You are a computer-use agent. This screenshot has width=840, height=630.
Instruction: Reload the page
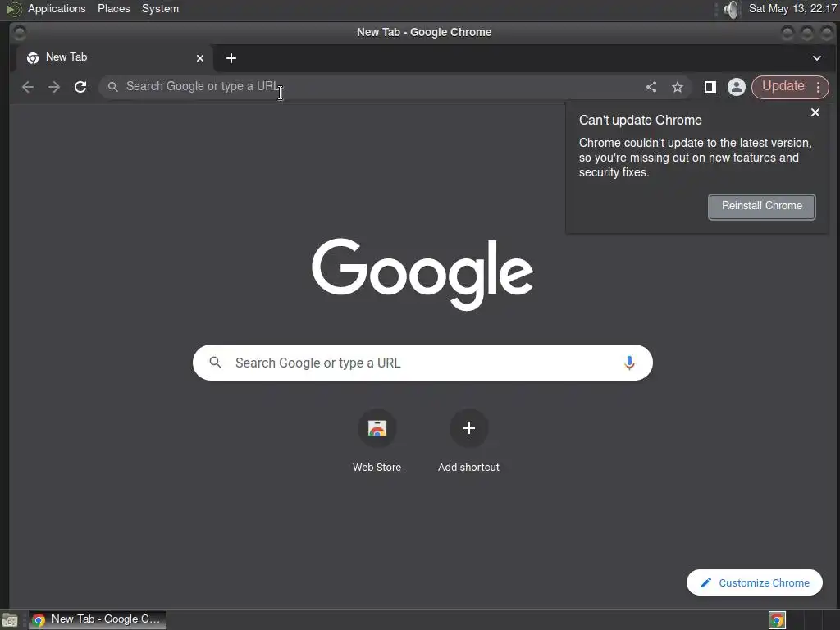pos(80,87)
